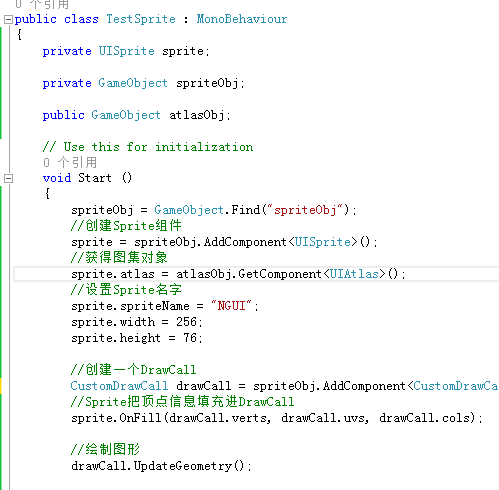Click the '//创建Sprite组件' comment
This screenshot has width=499, height=490.
(126, 226)
